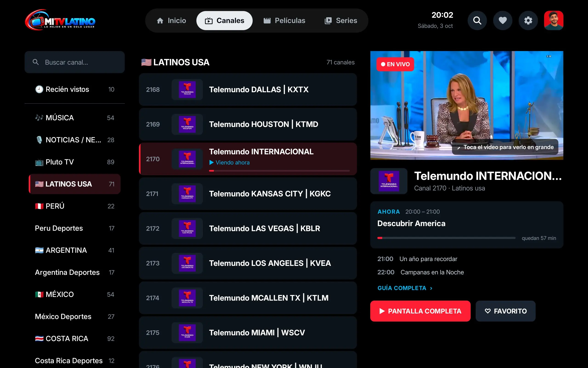
Task: Open the Peru Deportes category
Action: pos(75,228)
